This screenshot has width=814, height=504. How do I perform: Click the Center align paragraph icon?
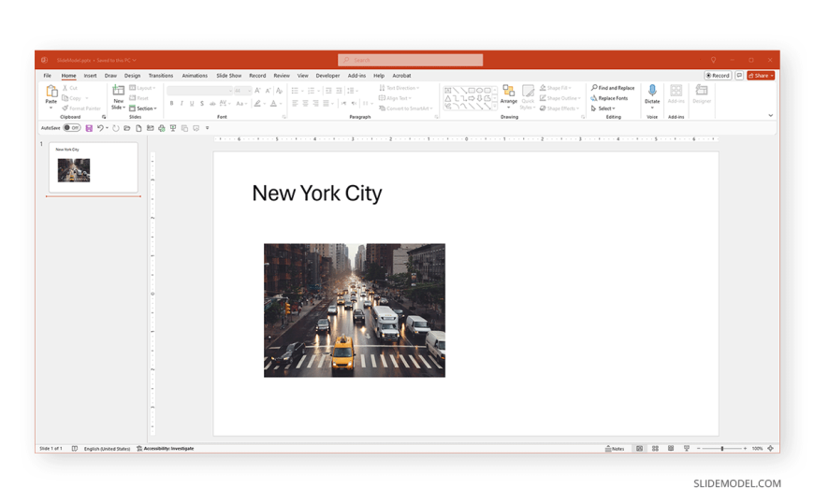[x=305, y=104]
